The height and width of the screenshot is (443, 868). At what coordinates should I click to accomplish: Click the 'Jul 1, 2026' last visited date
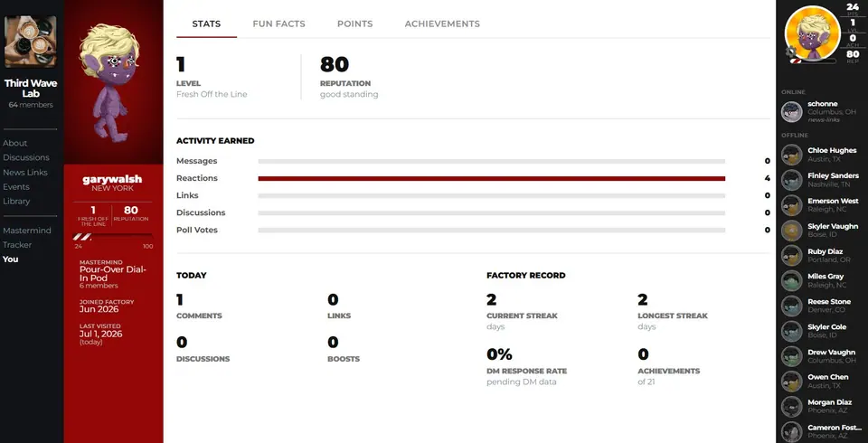point(100,334)
